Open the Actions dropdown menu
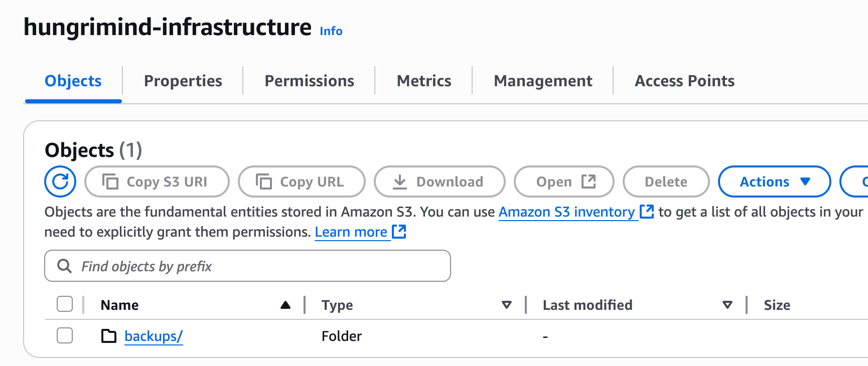Image resolution: width=868 pixels, height=366 pixels. coord(774,181)
